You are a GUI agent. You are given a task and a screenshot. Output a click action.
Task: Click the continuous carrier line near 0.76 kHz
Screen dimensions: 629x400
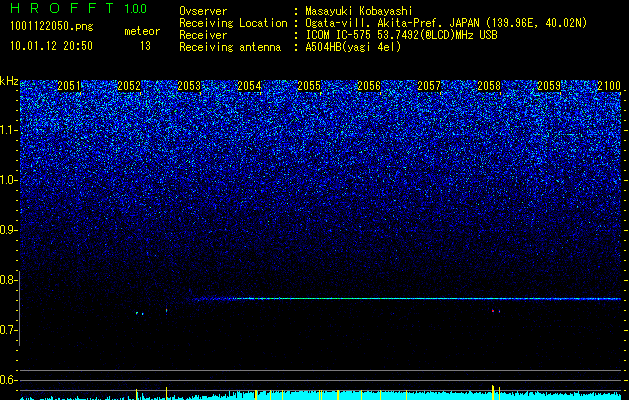[405, 298]
